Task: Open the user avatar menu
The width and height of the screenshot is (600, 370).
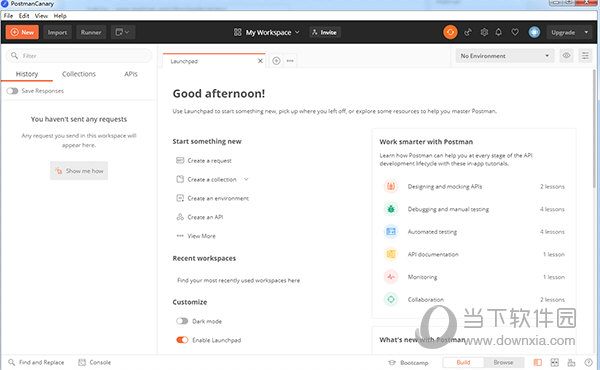Action: pyautogui.click(x=534, y=32)
